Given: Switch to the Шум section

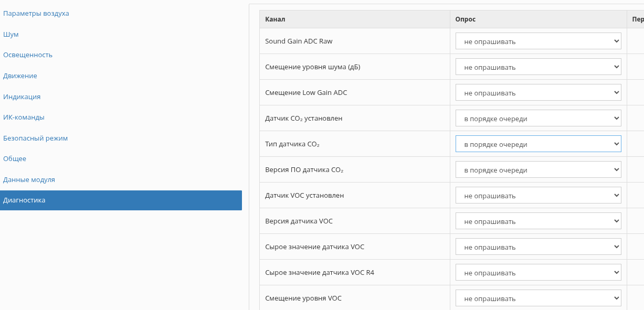Looking at the screenshot, I should click(11, 34).
